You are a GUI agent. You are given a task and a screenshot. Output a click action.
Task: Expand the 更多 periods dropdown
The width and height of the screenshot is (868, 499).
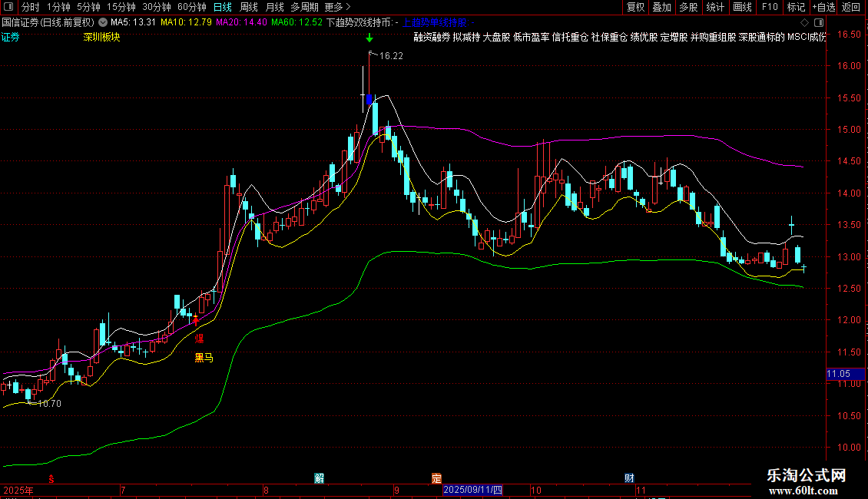(x=336, y=7)
